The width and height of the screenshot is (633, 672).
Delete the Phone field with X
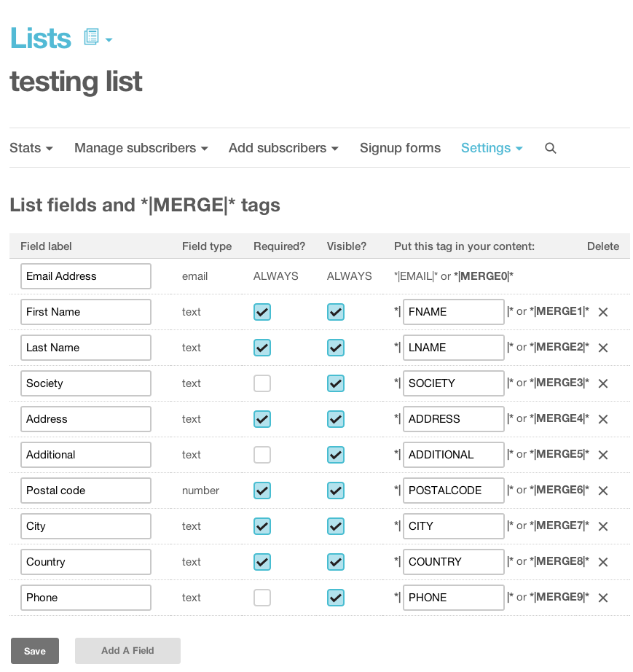tap(603, 598)
